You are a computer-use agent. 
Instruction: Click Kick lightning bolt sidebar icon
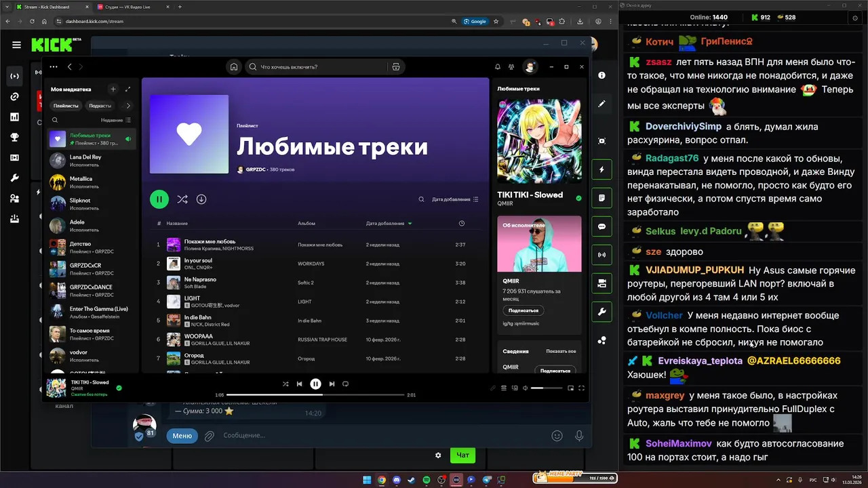601,169
